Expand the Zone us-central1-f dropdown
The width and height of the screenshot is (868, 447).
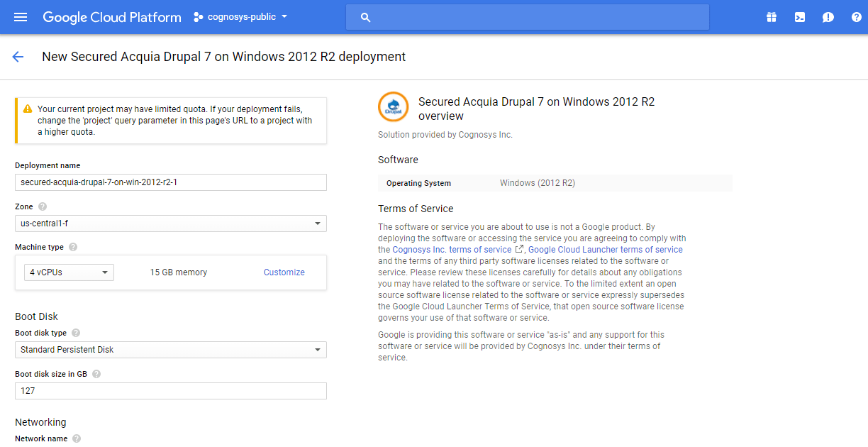coord(170,223)
